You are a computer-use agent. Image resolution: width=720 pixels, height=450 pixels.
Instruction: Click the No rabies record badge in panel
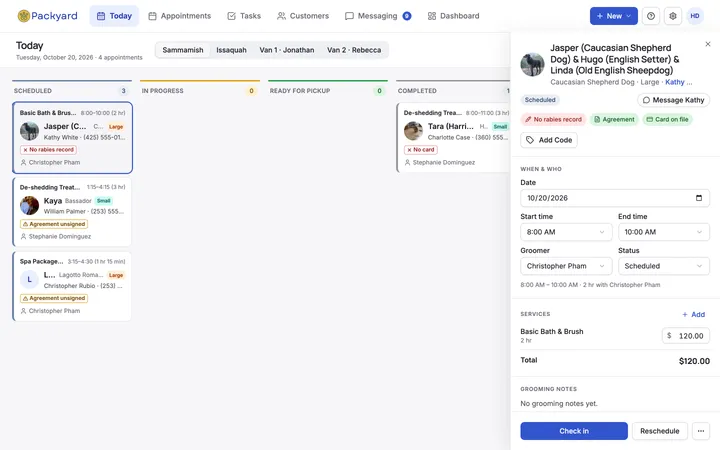[553, 119]
